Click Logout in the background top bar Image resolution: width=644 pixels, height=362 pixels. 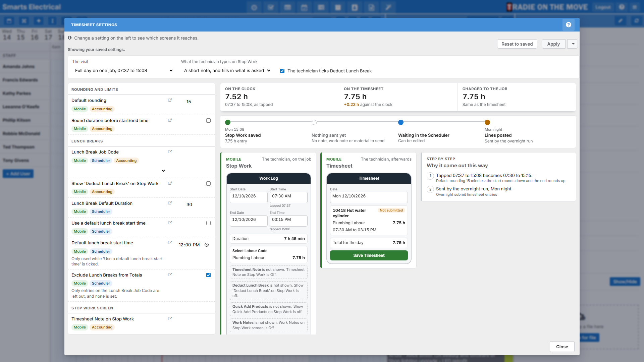pos(603,7)
